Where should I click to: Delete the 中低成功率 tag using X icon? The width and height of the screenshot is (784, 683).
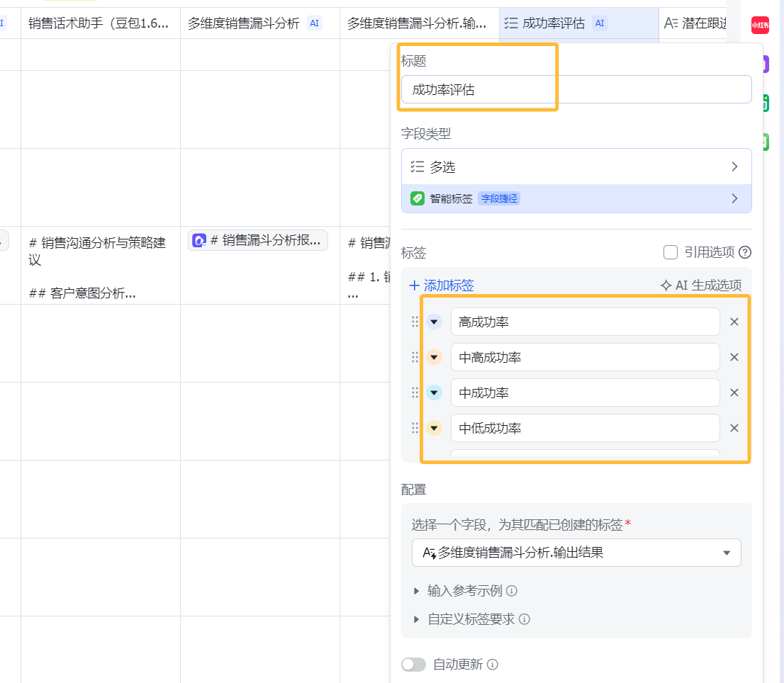click(734, 428)
